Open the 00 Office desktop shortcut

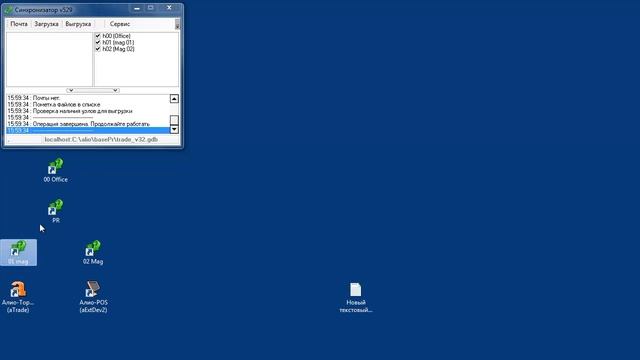click(x=56, y=170)
